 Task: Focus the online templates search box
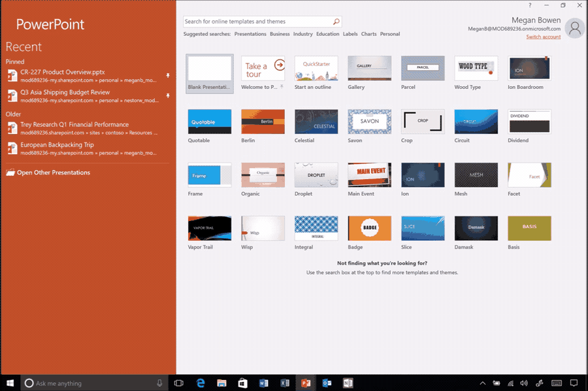coord(258,22)
